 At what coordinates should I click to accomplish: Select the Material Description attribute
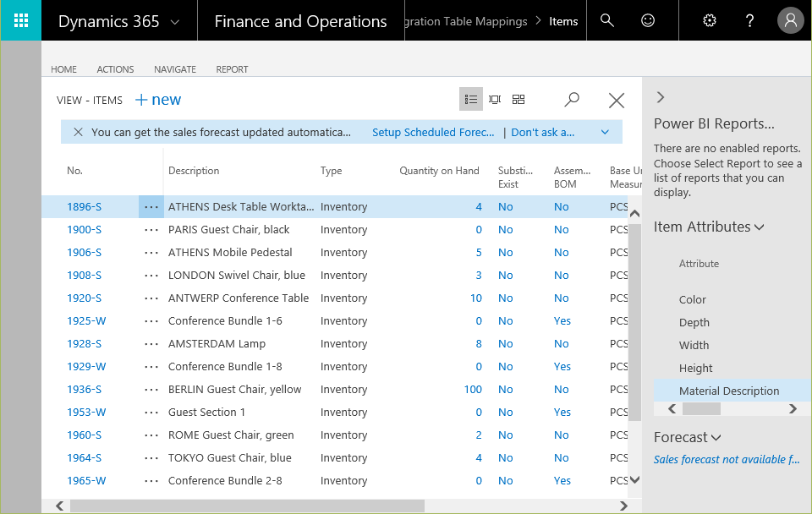point(732,391)
